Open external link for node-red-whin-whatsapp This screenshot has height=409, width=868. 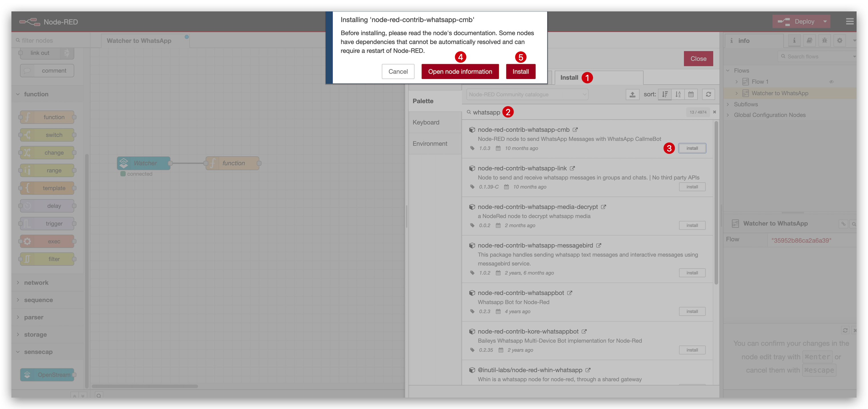pos(588,370)
